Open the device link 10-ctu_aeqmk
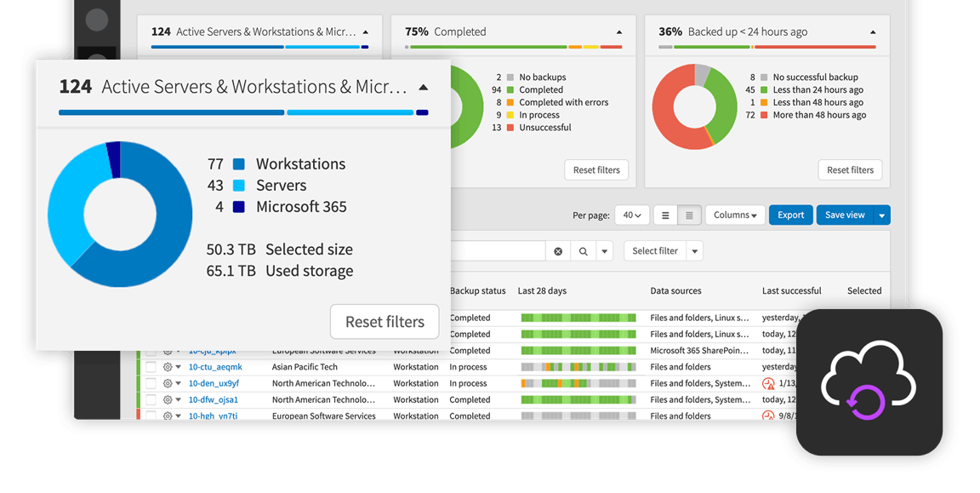This screenshot has width=980, height=493. (x=213, y=367)
